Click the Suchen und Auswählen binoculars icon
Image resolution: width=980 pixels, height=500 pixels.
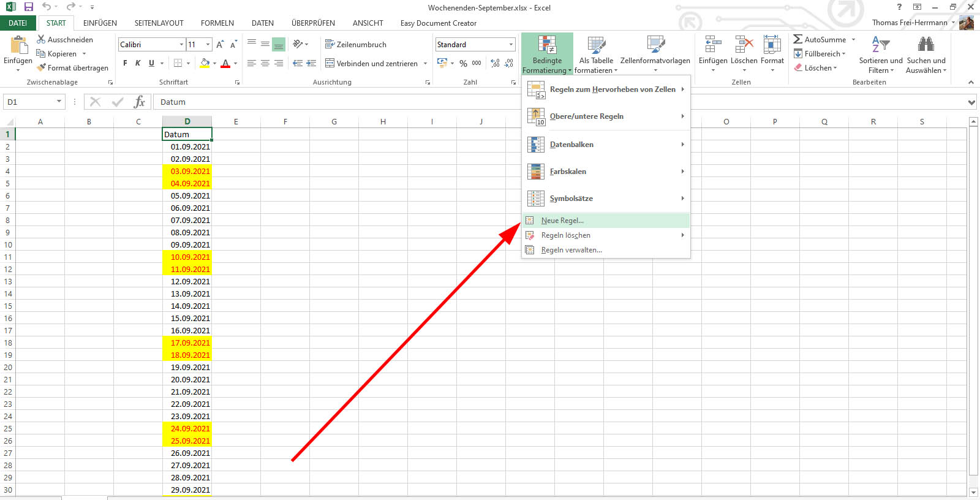[x=925, y=45]
